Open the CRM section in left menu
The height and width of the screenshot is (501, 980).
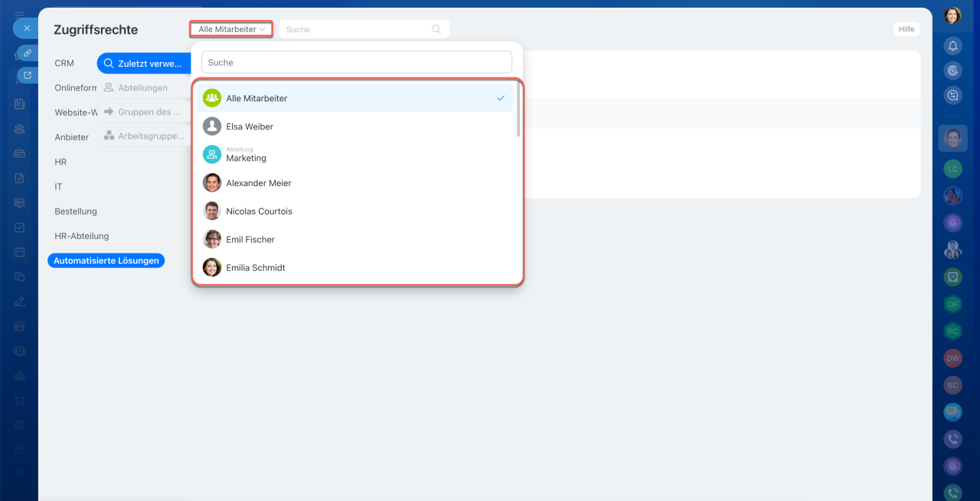point(64,64)
